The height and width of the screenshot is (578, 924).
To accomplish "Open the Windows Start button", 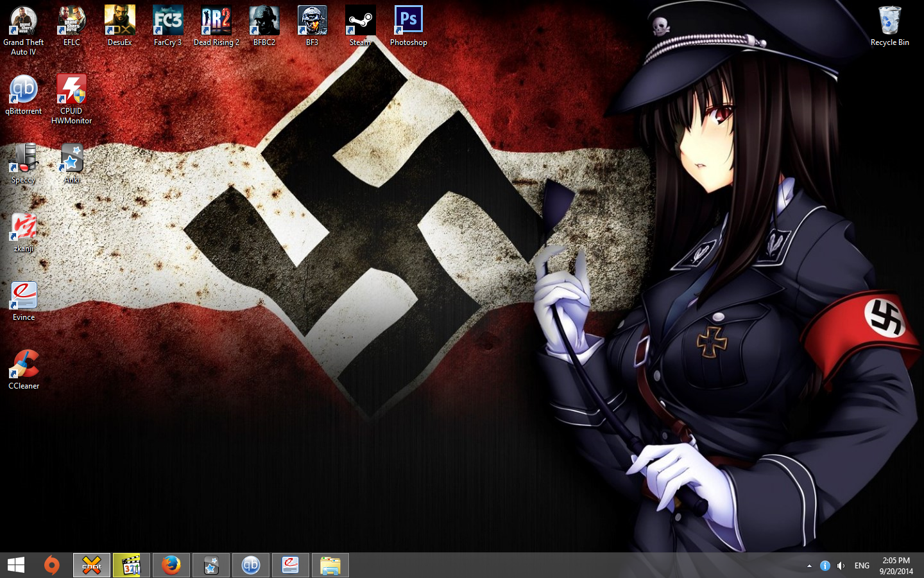I will 16,565.
